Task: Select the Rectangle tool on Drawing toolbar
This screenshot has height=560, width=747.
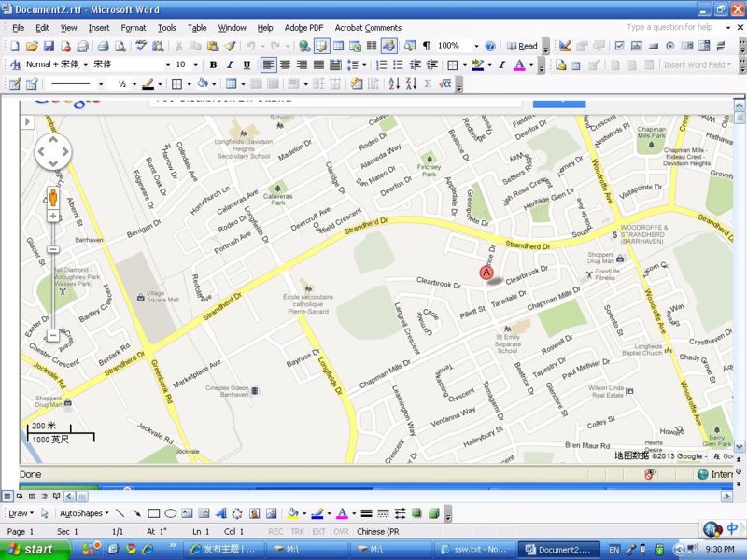Action: coord(154,513)
